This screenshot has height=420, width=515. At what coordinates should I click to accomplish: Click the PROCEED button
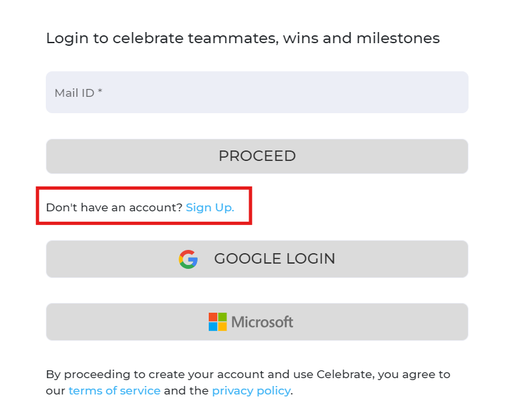coord(257,156)
